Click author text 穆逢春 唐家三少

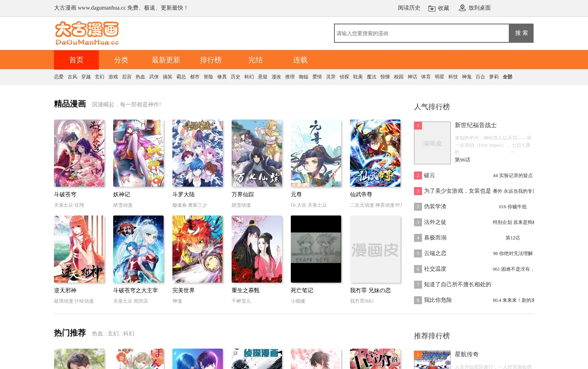190,205
